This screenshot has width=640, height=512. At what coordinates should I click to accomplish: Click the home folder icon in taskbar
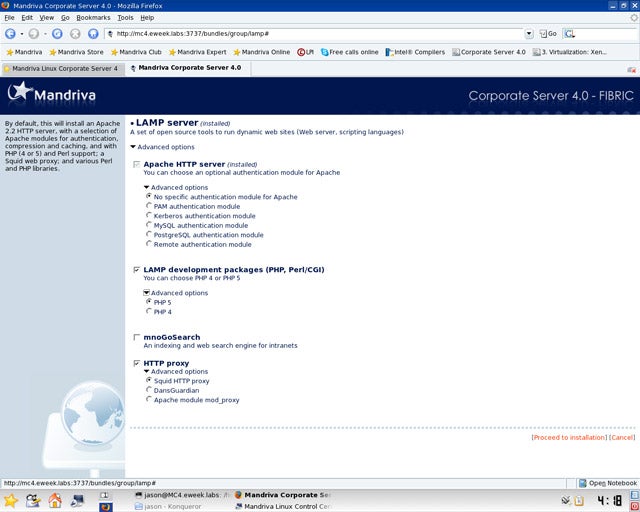(x=55, y=501)
